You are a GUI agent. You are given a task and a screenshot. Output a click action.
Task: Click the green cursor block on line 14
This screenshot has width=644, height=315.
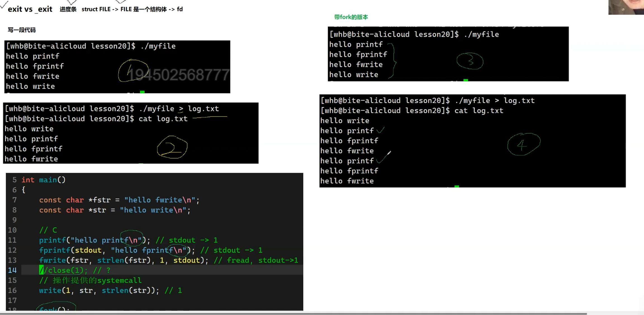pos(41,270)
